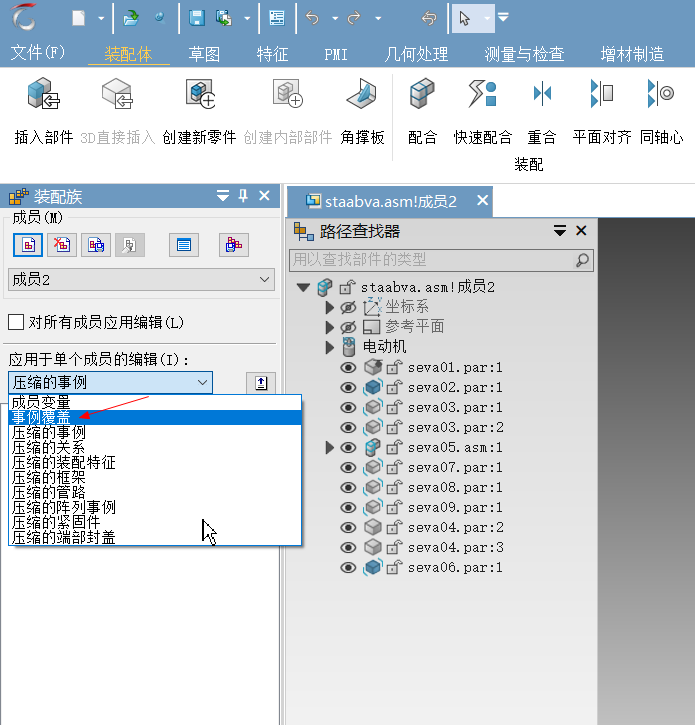Switch to the 草图 ribbon tab
The height and width of the screenshot is (725, 695).
pos(205,54)
